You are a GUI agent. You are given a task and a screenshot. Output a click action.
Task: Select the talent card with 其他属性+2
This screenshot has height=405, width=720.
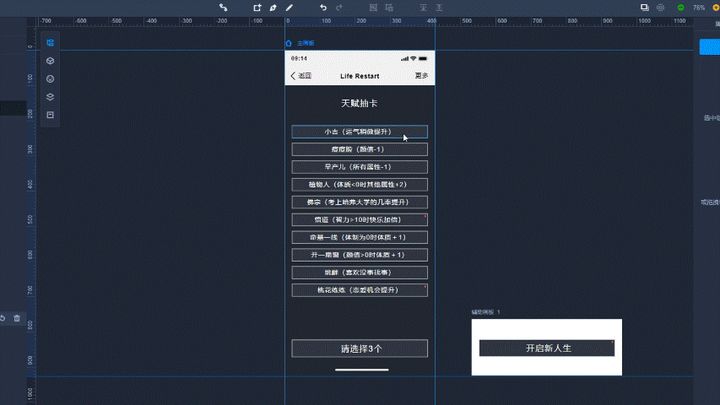click(x=360, y=185)
